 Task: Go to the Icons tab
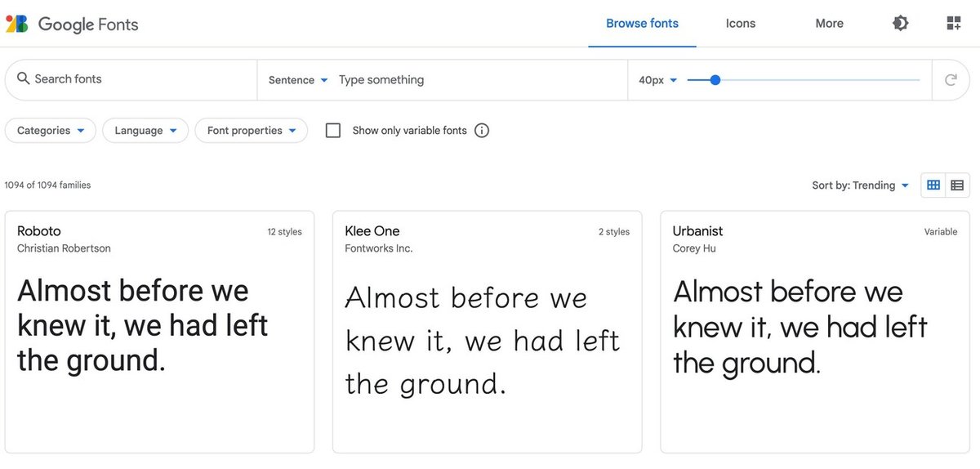pos(741,24)
